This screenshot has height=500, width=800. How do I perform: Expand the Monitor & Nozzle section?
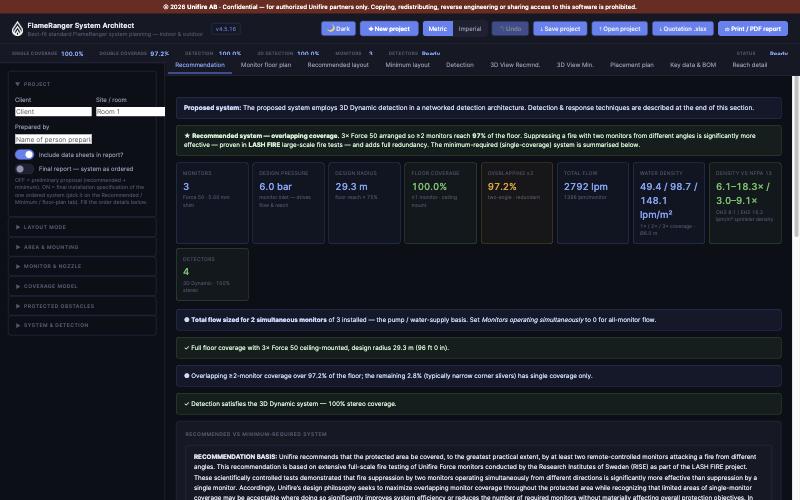click(x=83, y=266)
